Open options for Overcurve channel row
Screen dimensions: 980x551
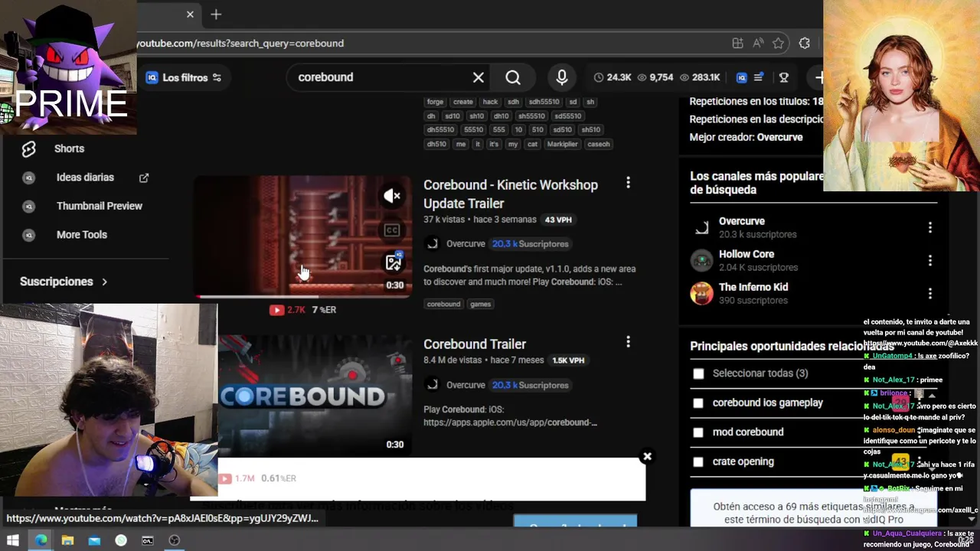click(x=930, y=227)
